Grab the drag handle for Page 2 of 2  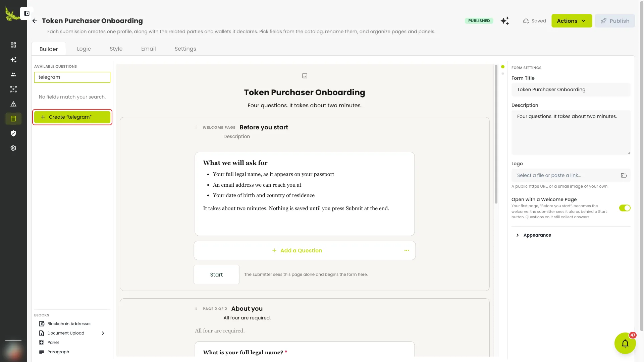(196, 308)
